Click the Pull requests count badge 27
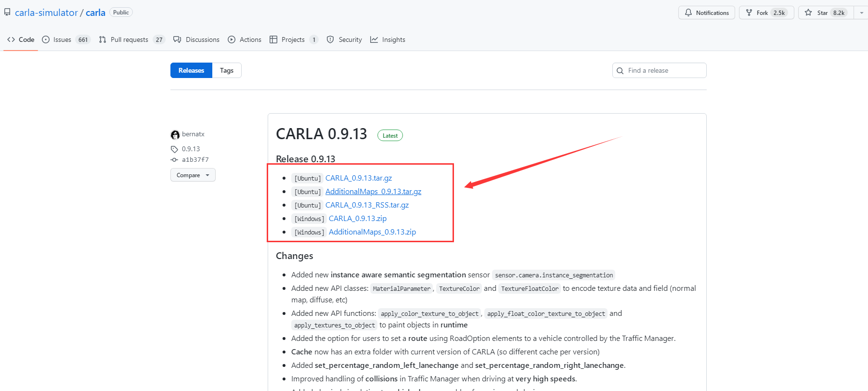The height and width of the screenshot is (391, 868). 159,39
